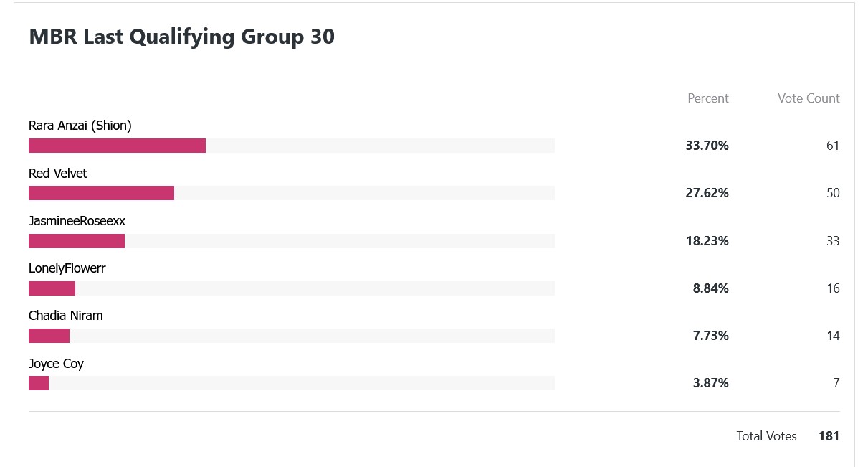Click the Rara Anzai (Shion) pink progress bar
Image resolution: width=868 pixels, height=467 pixels.
click(x=117, y=146)
